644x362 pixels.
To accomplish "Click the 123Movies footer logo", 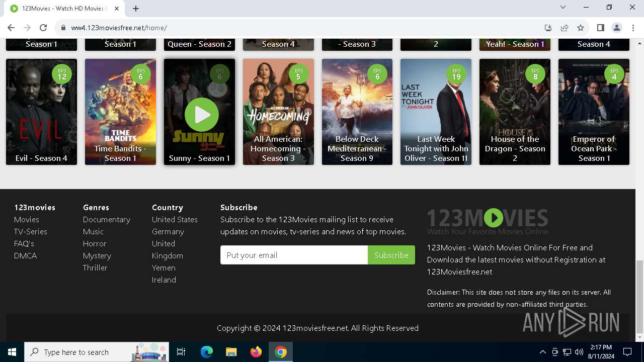I will 488,222.
